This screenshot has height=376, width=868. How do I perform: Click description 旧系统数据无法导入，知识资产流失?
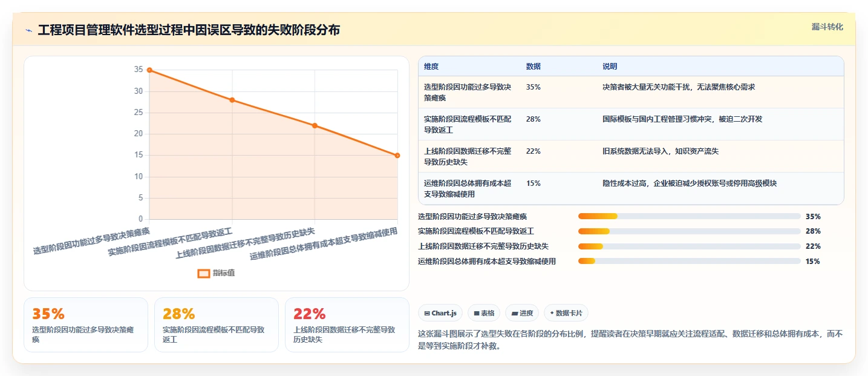click(x=661, y=151)
